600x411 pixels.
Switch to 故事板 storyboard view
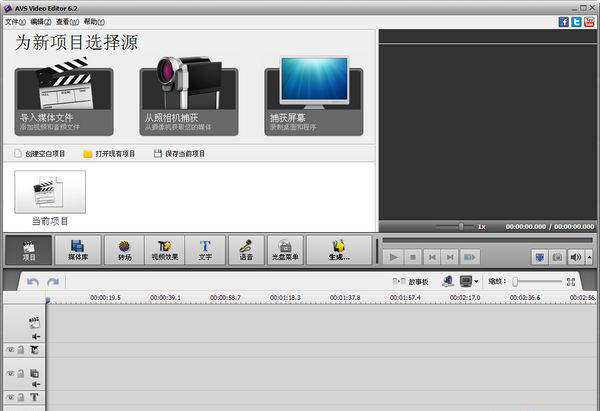411,282
